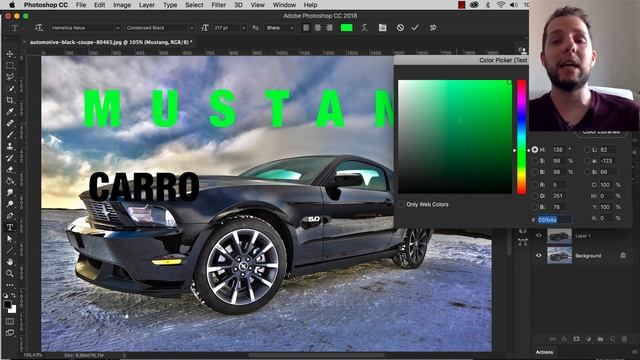Select the H hue radio button

click(x=535, y=150)
